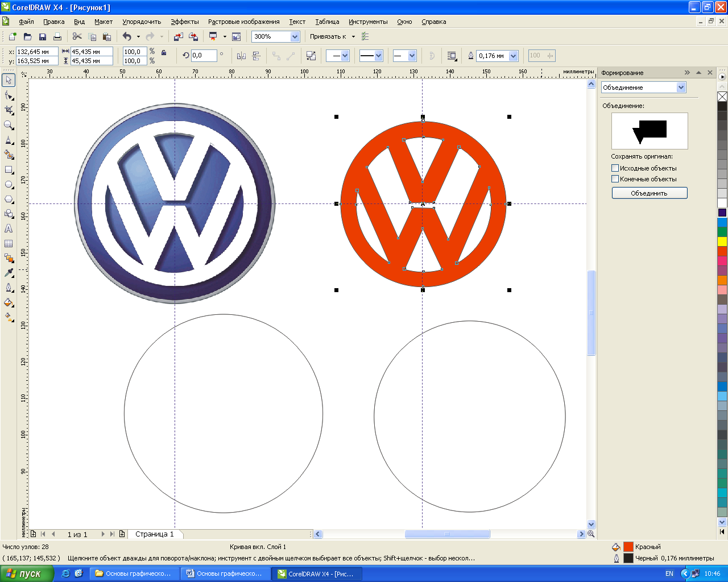Viewport: 728px width, 582px height.
Task: Select the Eyedropper tool
Action: pos(9,273)
